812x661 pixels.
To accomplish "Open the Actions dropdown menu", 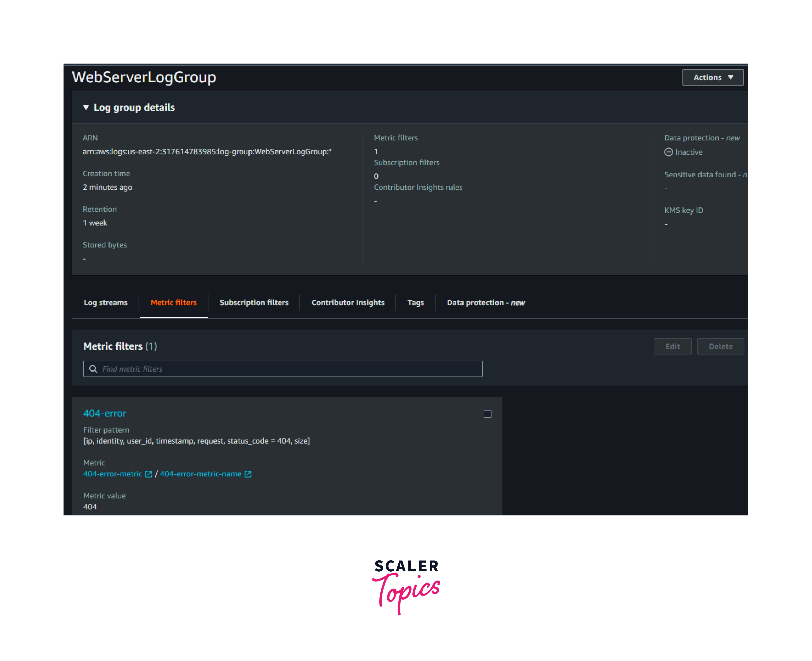I will tap(712, 77).
